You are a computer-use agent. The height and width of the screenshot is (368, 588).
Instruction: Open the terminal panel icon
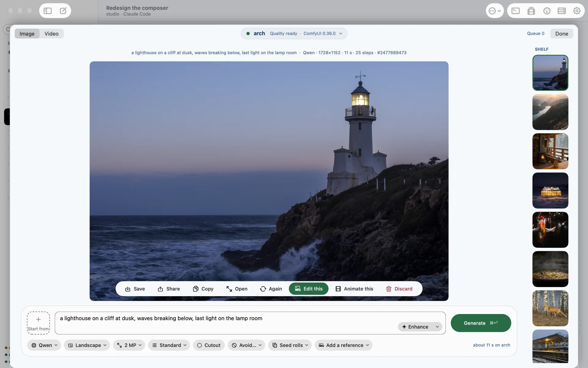[515, 11]
